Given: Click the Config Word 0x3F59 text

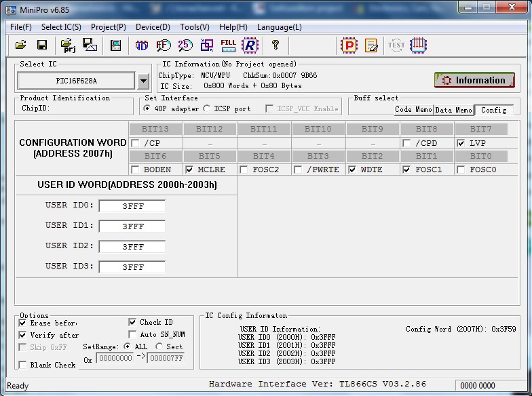Looking at the screenshot, I should (x=461, y=329).
